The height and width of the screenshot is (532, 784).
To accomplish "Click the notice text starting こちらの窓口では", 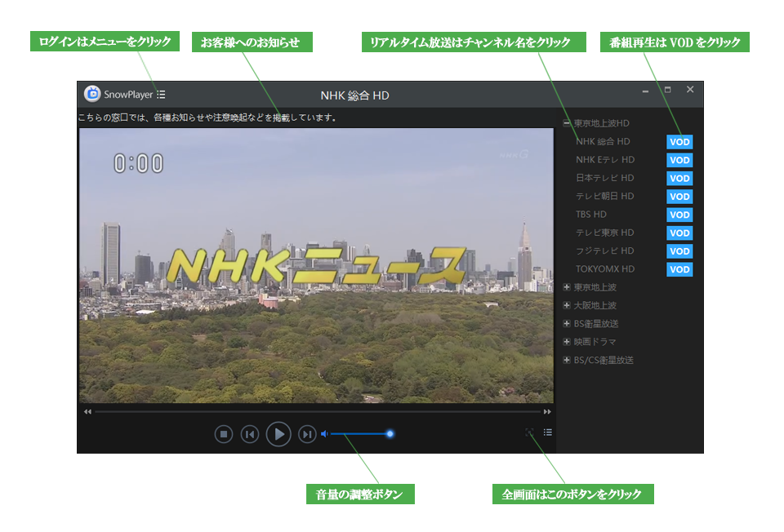I will (x=207, y=117).
